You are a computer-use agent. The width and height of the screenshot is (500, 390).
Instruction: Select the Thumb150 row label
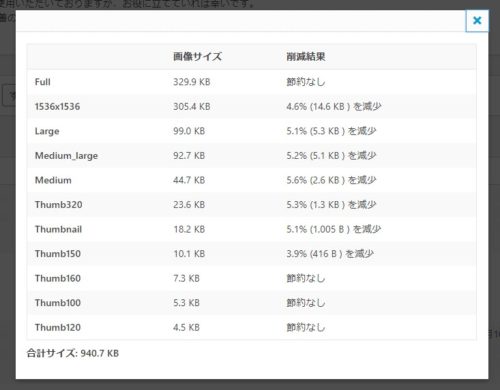pyautogui.click(x=58, y=254)
